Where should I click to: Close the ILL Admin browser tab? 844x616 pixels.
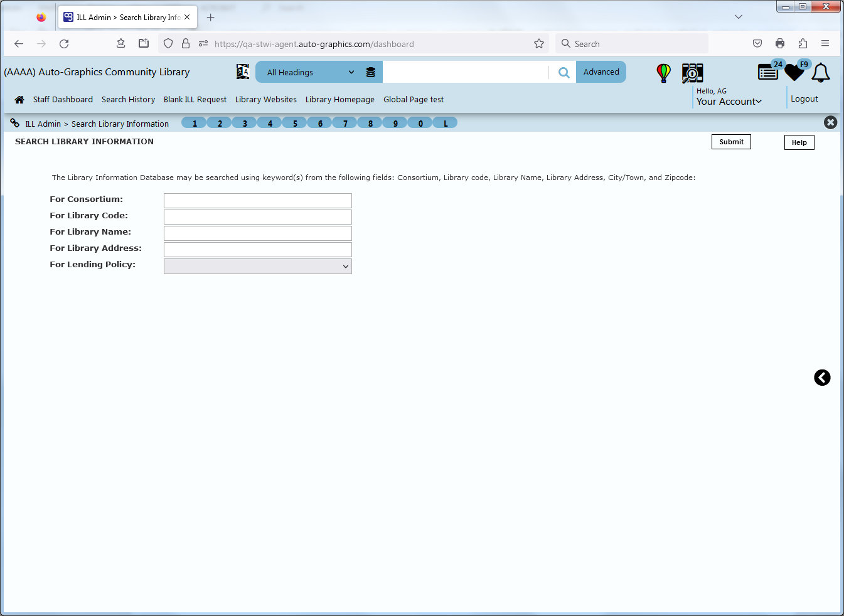(x=187, y=18)
